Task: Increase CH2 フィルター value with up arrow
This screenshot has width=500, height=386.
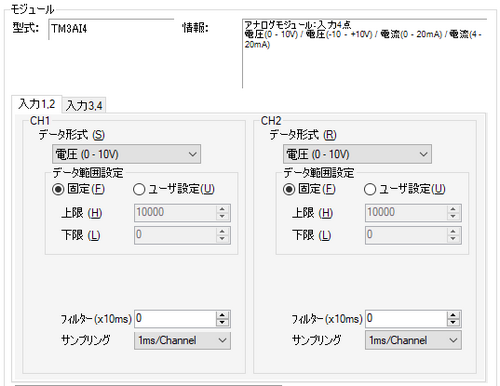Action: (x=453, y=315)
